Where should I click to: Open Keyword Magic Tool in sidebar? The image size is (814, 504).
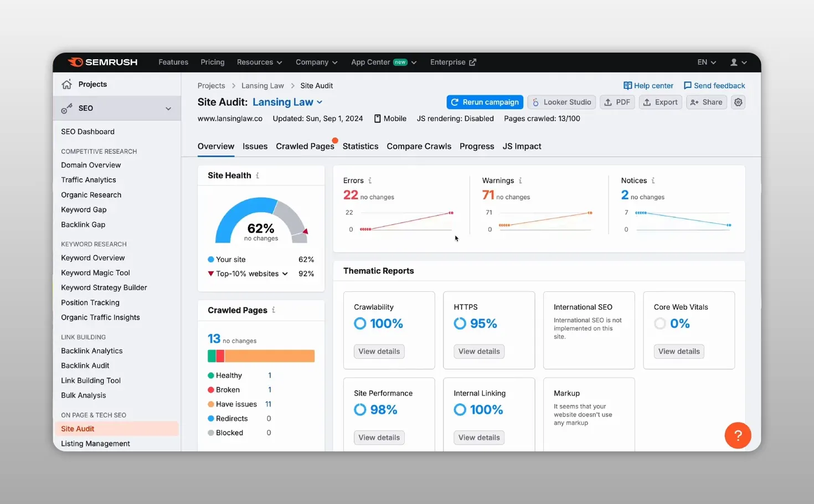click(x=95, y=273)
